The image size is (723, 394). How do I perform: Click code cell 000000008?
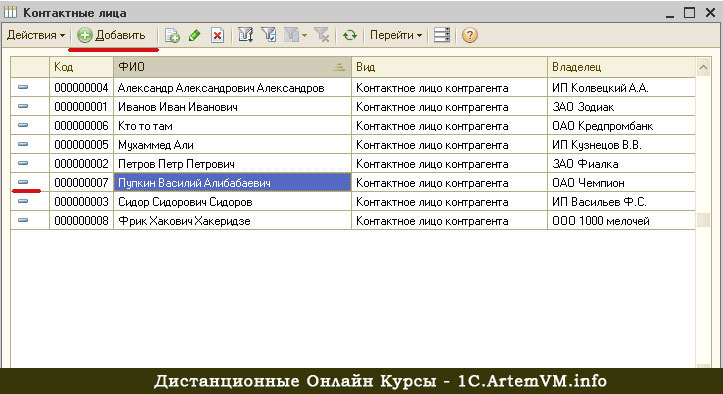[x=81, y=221]
